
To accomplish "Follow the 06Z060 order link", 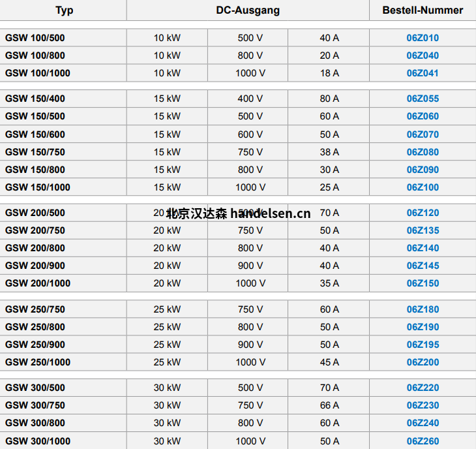I will tap(423, 116).
